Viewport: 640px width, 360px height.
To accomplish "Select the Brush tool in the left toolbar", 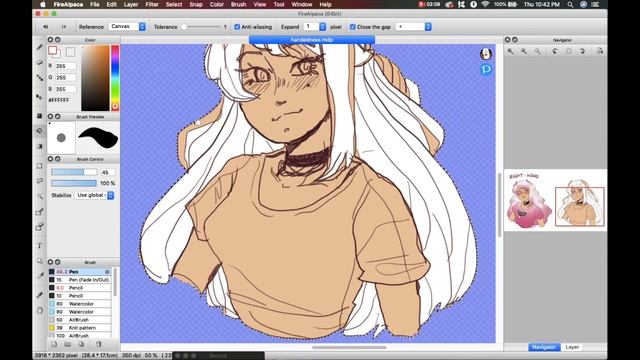I will pos(40,48).
